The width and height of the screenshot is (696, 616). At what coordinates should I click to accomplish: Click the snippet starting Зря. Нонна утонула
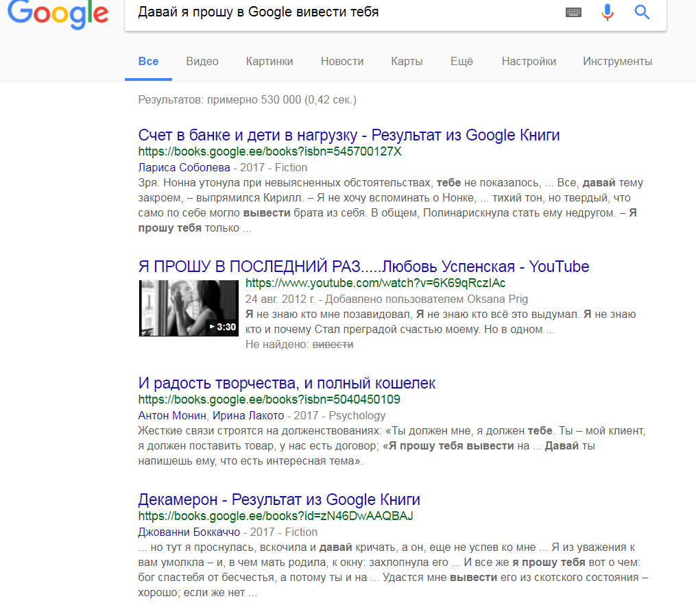pyautogui.click(x=391, y=206)
